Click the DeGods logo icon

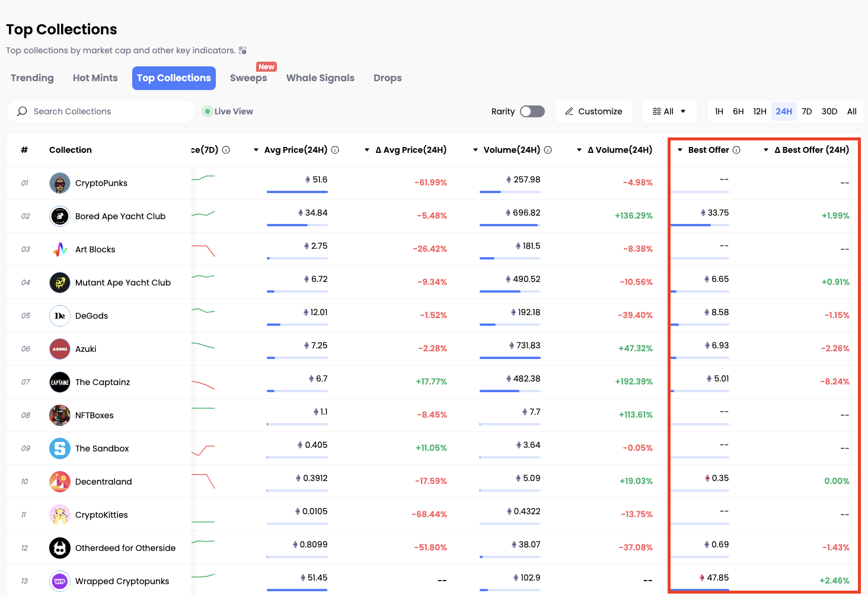[x=60, y=316]
